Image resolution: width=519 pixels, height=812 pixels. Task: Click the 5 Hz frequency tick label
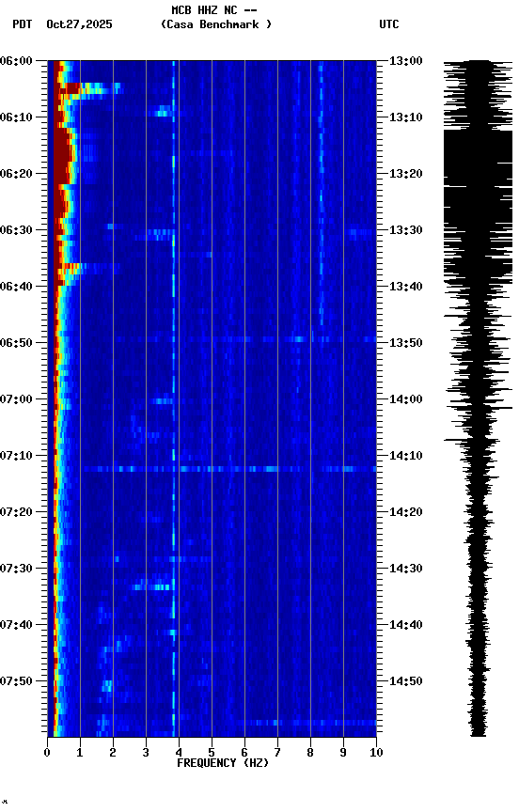coord(212,753)
